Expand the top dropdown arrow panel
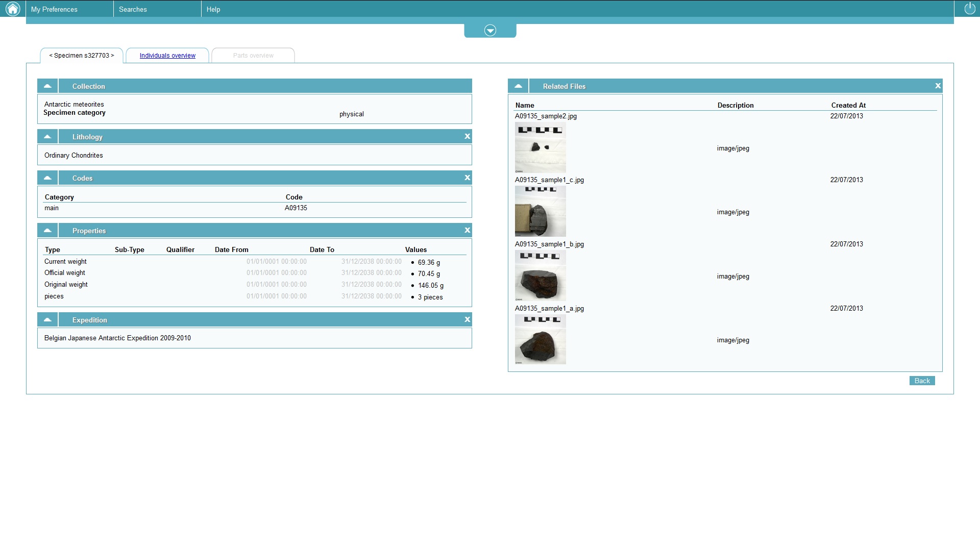This screenshot has width=980, height=551. point(490,31)
